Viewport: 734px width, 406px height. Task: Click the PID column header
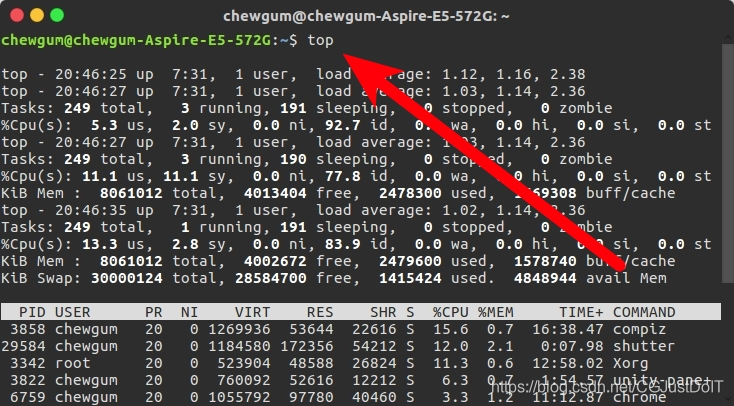[32, 312]
